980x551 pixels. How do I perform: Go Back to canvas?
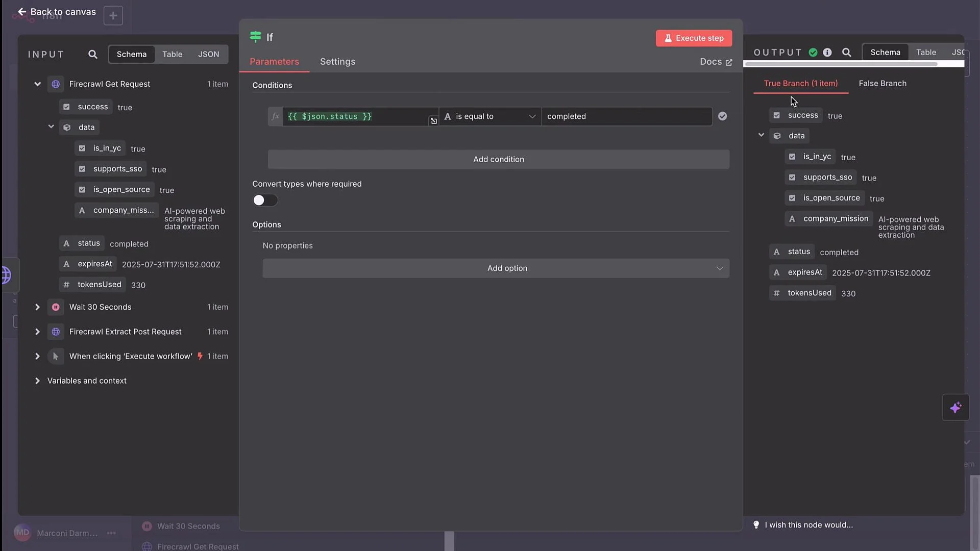[x=57, y=12]
